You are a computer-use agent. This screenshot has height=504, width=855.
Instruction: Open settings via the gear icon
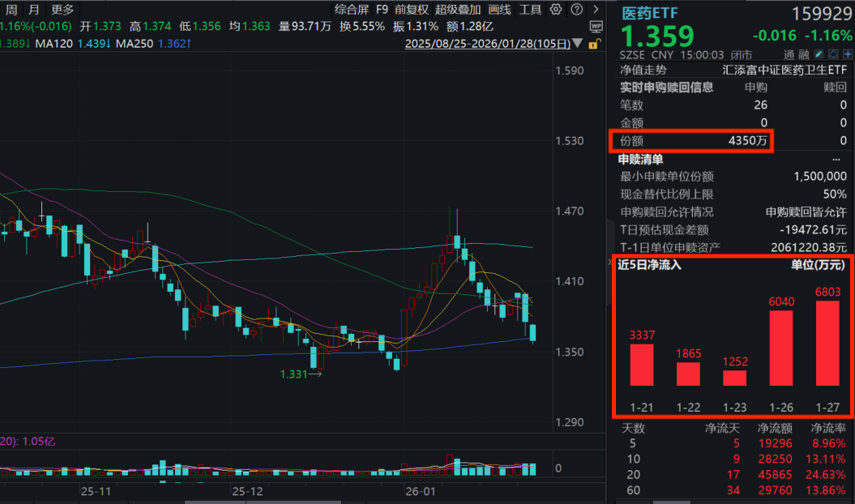pyautogui.click(x=556, y=10)
